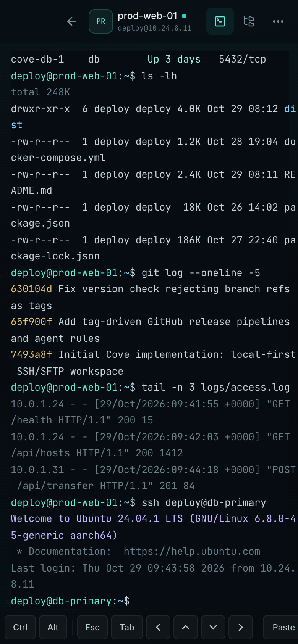Click commit hash 65f900f
Screen dimensions: 298x644
31,322
